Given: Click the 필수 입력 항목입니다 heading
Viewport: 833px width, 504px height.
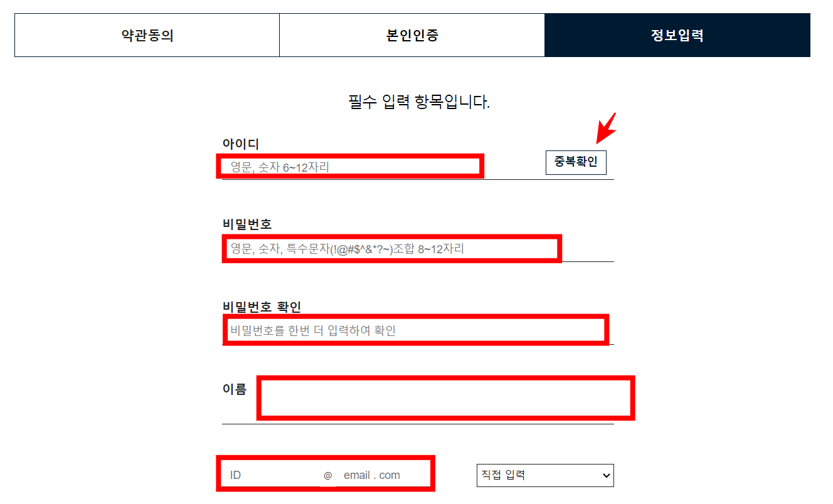Looking at the screenshot, I should pyautogui.click(x=419, y=102).
